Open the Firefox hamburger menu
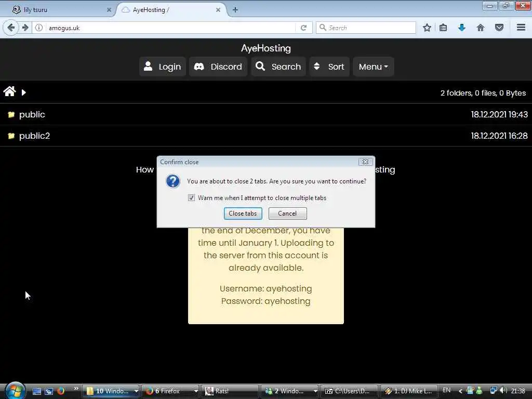This screenshot has height=399, width=532. coord(521,28)
